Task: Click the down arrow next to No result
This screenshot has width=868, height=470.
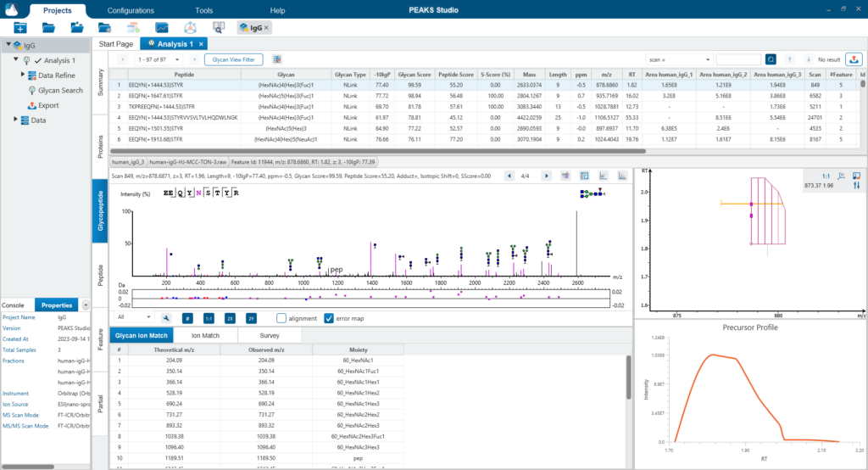Action: (x=808, y=59)
